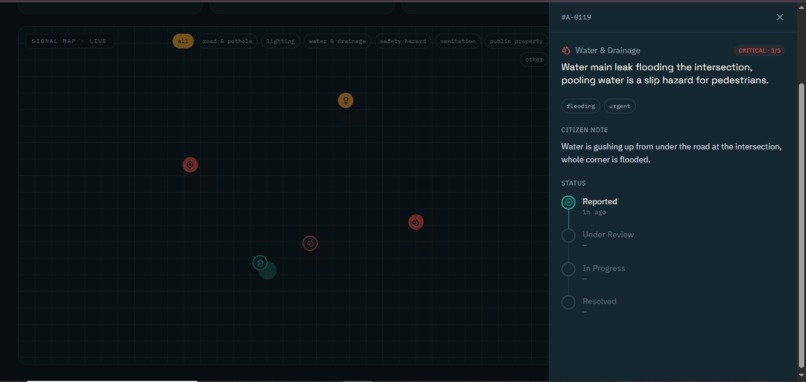Open the solid red water drop marker

coord(416,222)
